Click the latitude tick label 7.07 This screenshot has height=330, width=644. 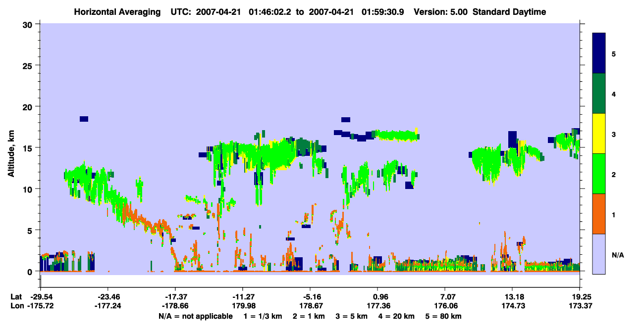coord(445,297)
